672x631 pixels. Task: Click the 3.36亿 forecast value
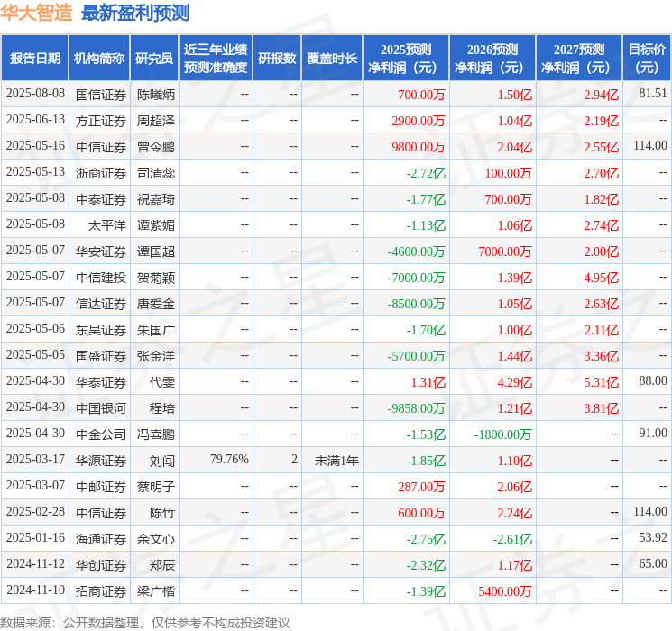click(602, 356)
